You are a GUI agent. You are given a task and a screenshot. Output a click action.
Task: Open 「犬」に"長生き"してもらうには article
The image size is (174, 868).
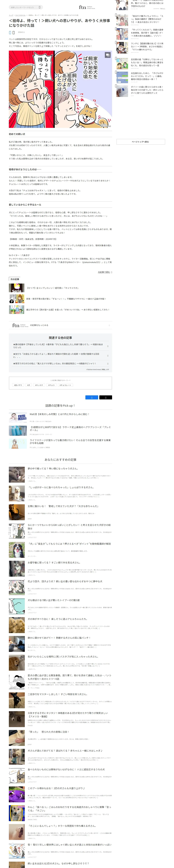coord(69,544)
